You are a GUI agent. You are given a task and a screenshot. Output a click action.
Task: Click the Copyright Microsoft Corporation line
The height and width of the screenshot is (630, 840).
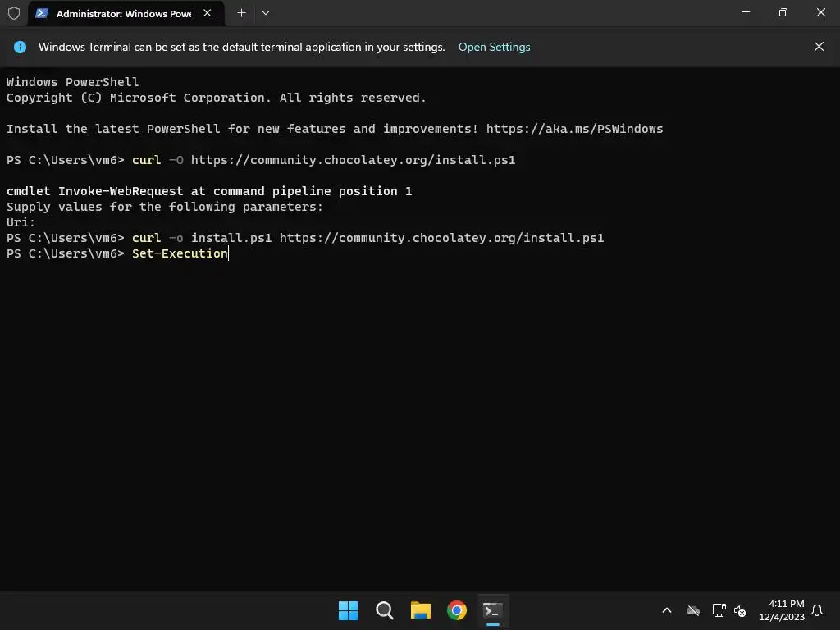tap(216, 98)
